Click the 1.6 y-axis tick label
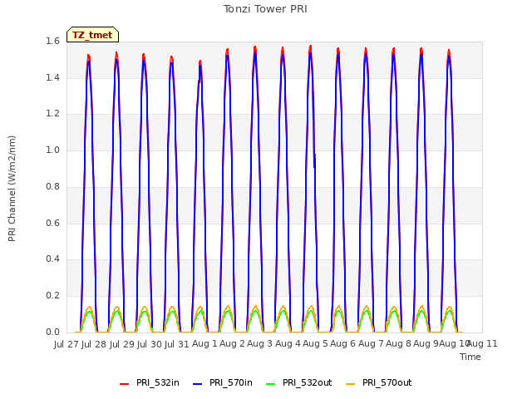 (x=52, y=41)
